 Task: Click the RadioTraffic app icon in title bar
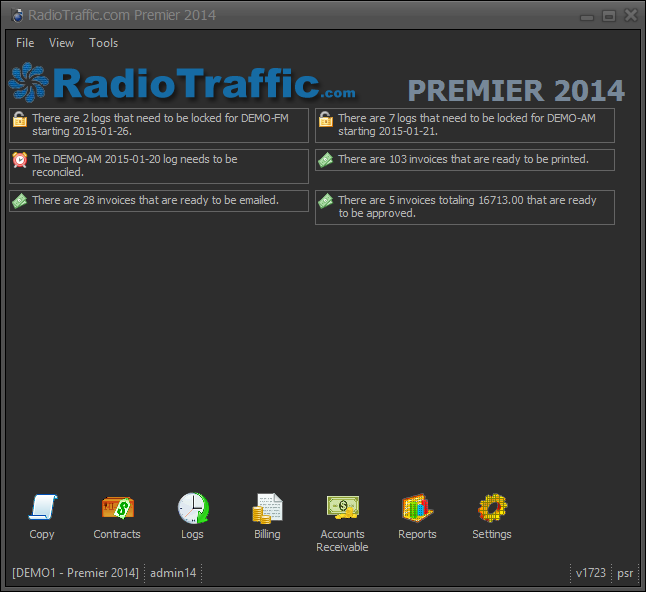pos(18,15)
